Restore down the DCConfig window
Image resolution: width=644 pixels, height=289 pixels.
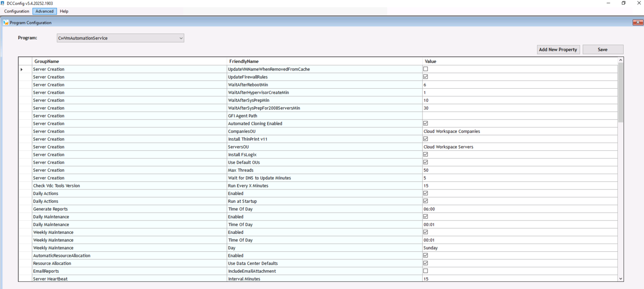click(623, 3)
